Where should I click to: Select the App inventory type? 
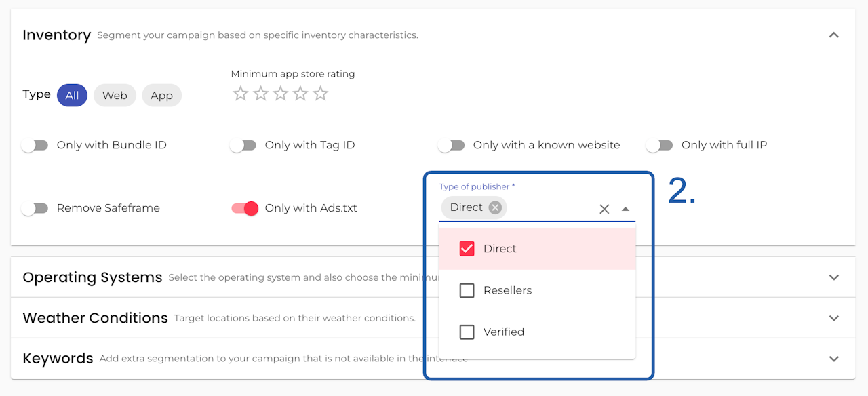pos(161,96)
